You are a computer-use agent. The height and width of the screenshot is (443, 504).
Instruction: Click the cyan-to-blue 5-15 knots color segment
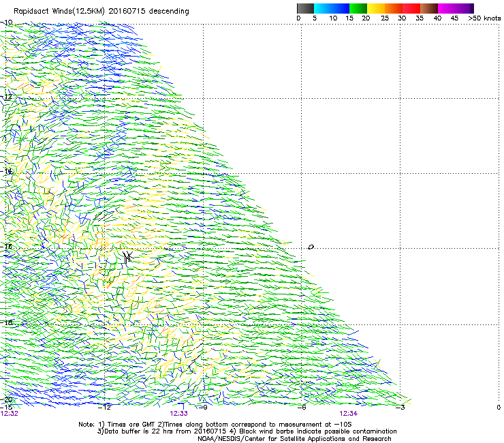pos(332,8)
